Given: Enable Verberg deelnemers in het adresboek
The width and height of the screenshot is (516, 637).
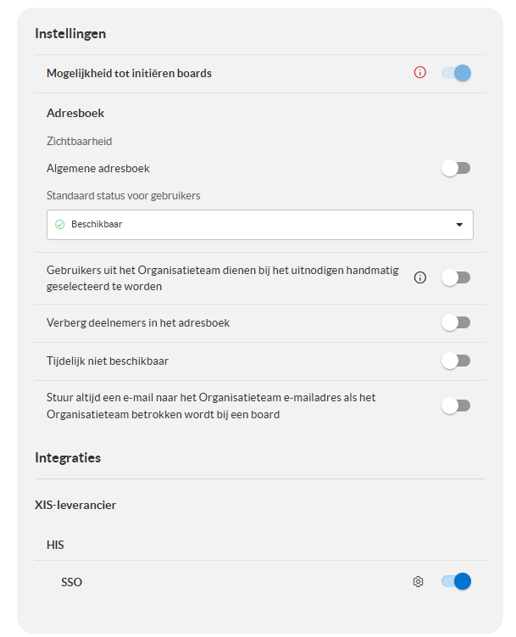Looking at the screenshot, I should [456, 323].
